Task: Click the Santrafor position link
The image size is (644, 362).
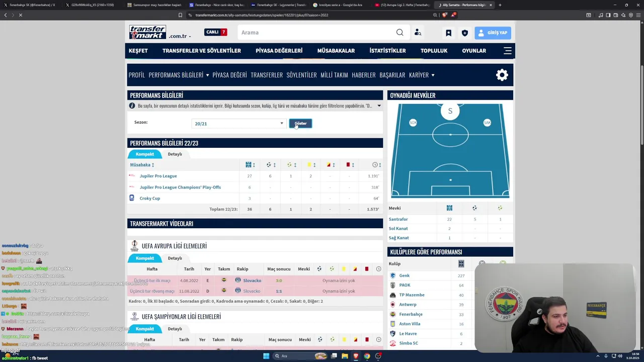Action: pos(398,219)
